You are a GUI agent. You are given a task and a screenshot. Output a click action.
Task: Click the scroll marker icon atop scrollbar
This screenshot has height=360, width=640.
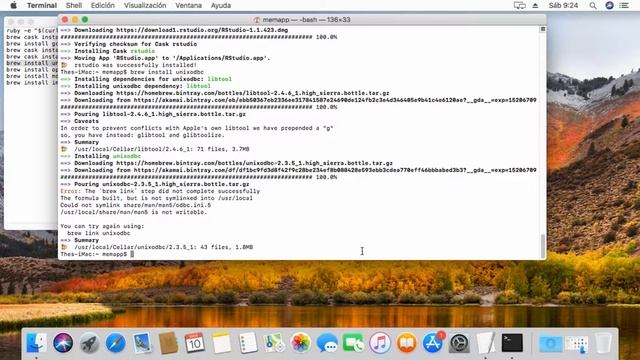(542, 29)
